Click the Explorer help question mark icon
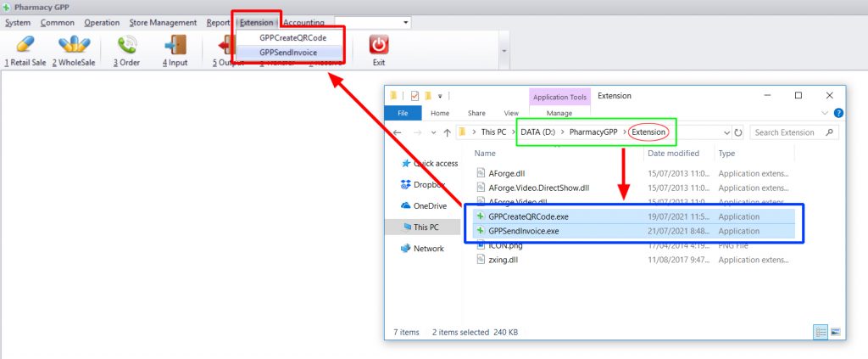 click(x=838, y=113)
